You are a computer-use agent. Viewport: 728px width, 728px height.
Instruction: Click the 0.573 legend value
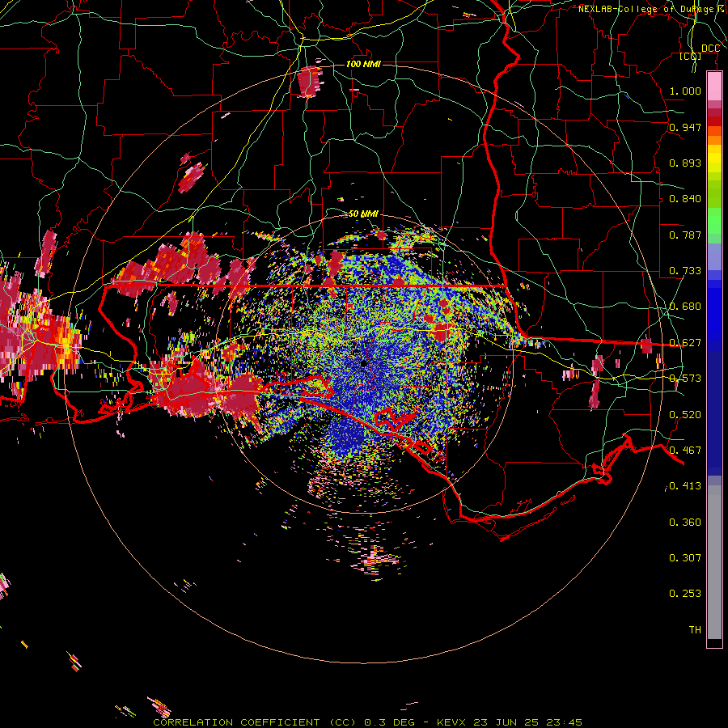(x=685, y=379)
